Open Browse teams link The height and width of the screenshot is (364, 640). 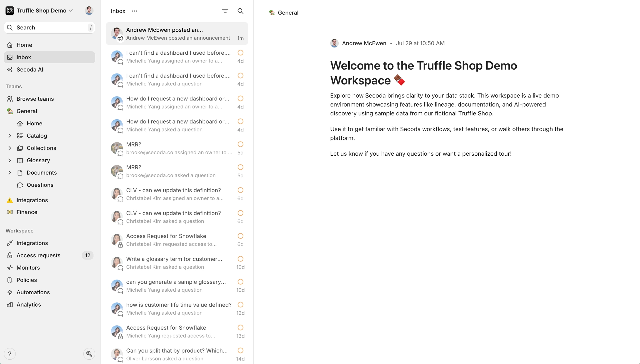tap(35, 99)
